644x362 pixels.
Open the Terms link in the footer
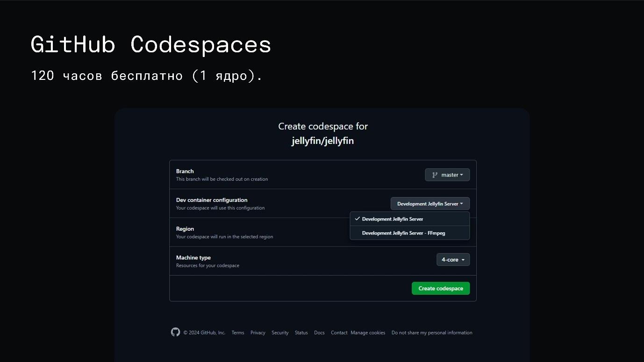238,332
